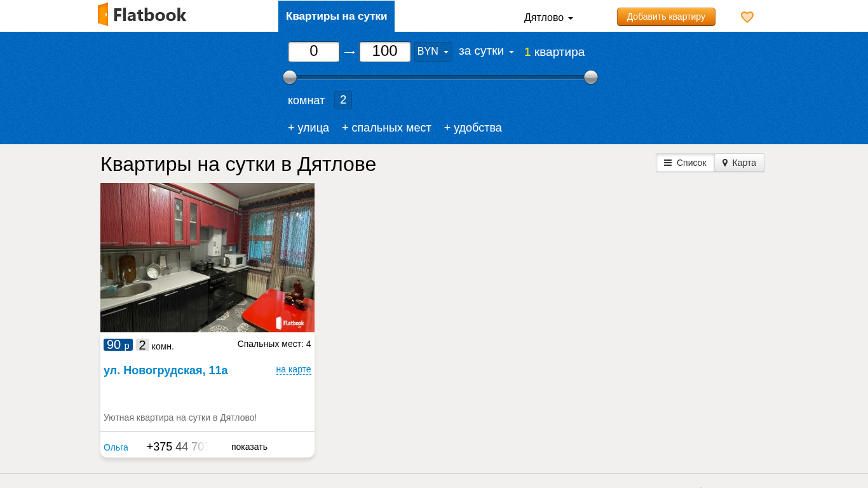
Task: Click the minimum price input field
Action: click(x=314, y=51)
